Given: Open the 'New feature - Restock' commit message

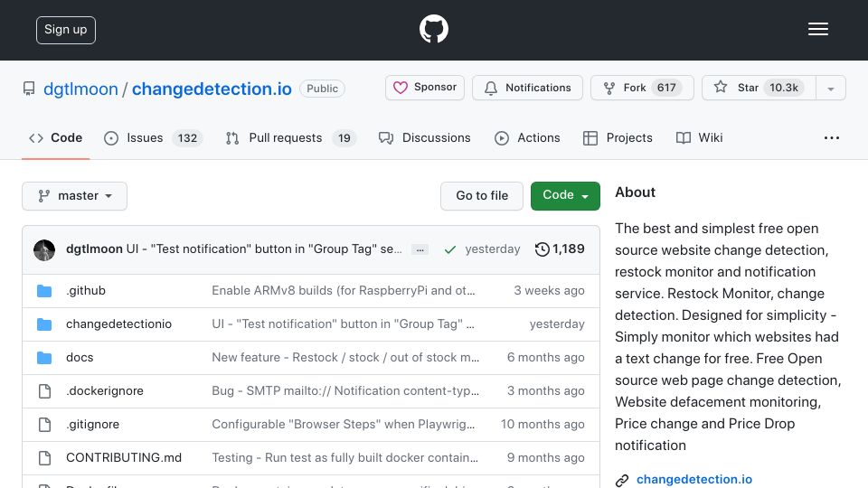Looking at the screenshot, I should tap(345, 358).
